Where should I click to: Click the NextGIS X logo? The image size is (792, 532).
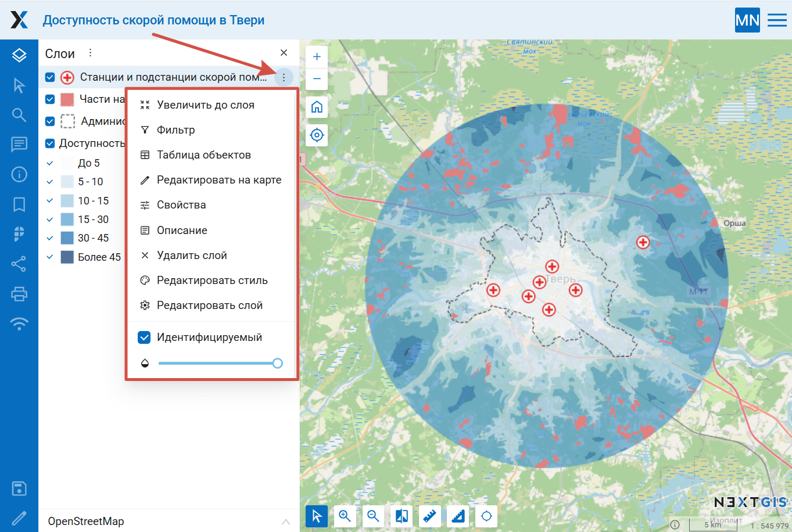(19, 20)
